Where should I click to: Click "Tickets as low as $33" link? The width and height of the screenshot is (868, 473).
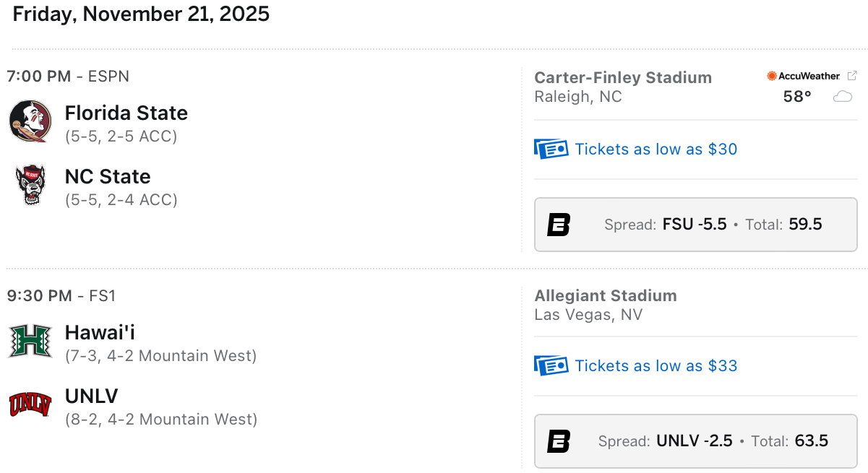(x=656, y=365)
